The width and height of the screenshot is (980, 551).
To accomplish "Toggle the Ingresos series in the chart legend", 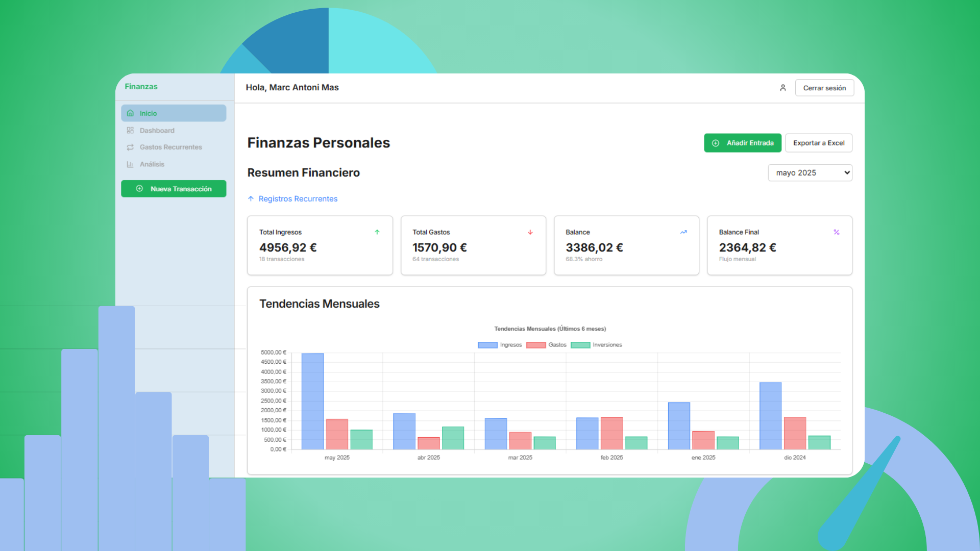I will 510,344.
